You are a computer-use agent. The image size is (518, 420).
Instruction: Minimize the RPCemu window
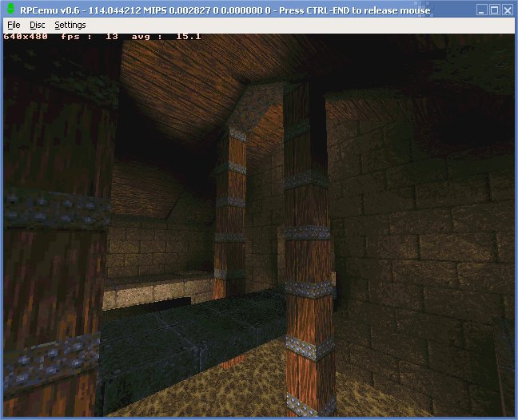(481, 10)
